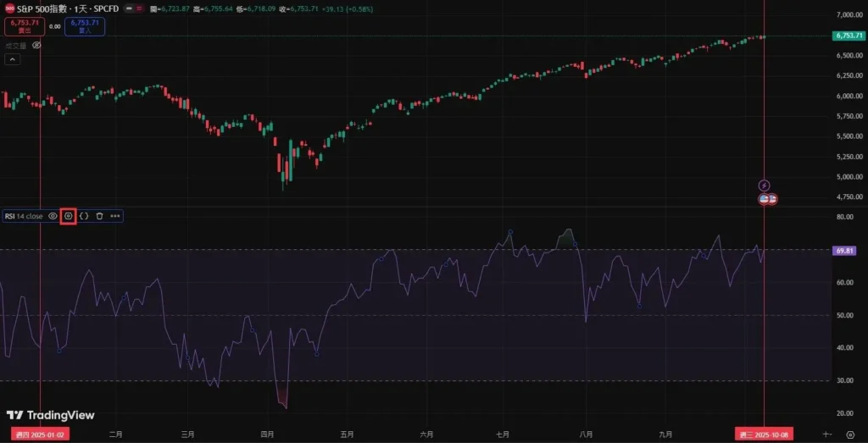Click the TradingView logo
Image resolution: width=868 pixels, height=443 pixels.
coord(50,415)
